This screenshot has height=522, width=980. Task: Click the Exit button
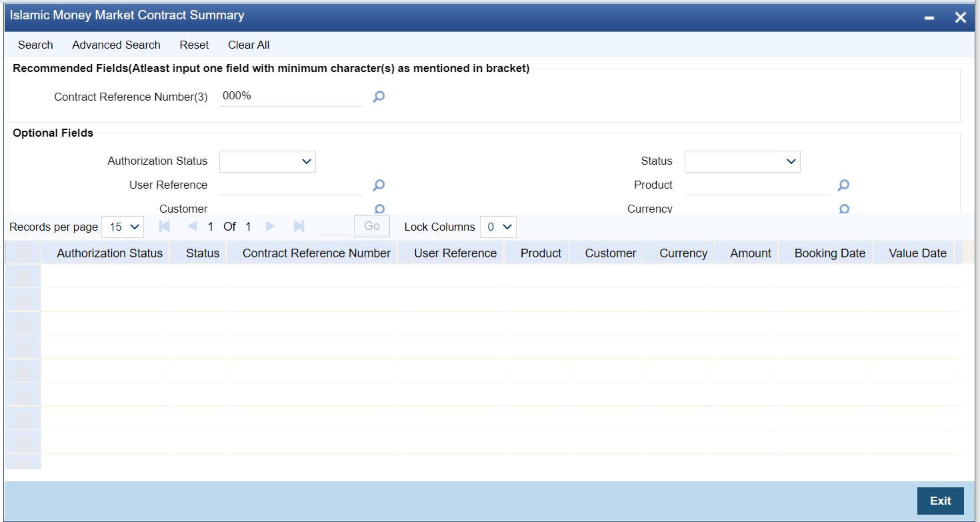point(940,501)
